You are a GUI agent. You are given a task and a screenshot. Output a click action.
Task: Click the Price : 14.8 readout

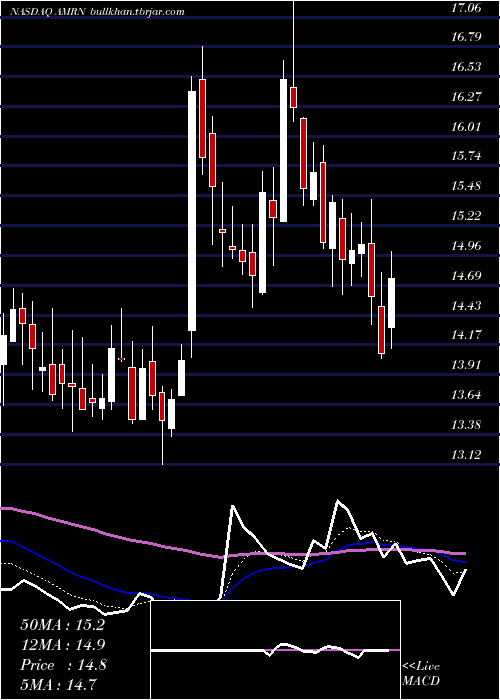63,665
